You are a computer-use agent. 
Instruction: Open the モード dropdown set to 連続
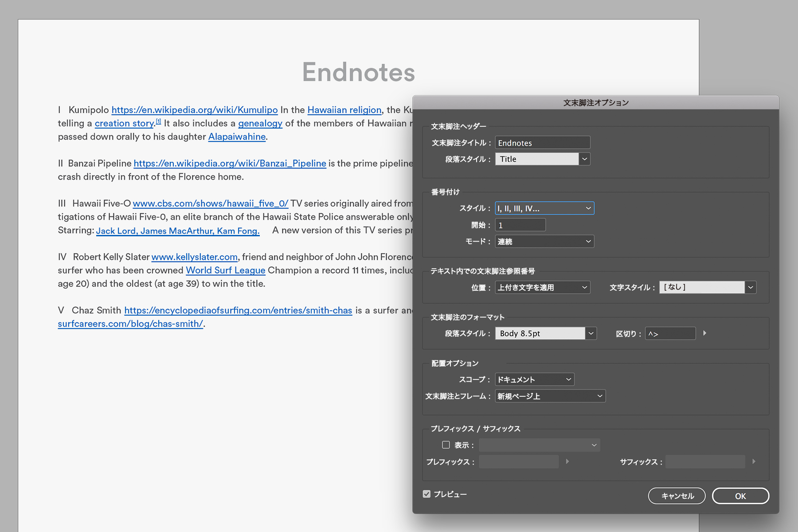544,242
